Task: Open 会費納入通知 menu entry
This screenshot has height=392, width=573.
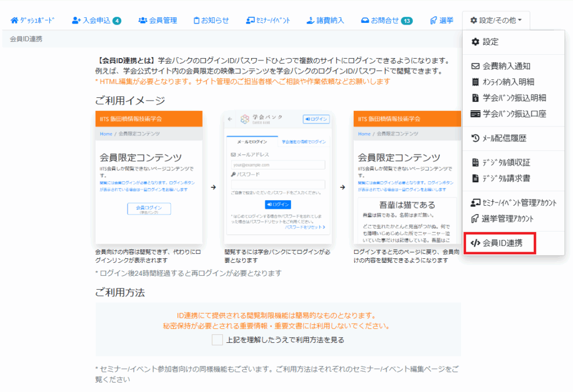Action: (x=502, y=66)
